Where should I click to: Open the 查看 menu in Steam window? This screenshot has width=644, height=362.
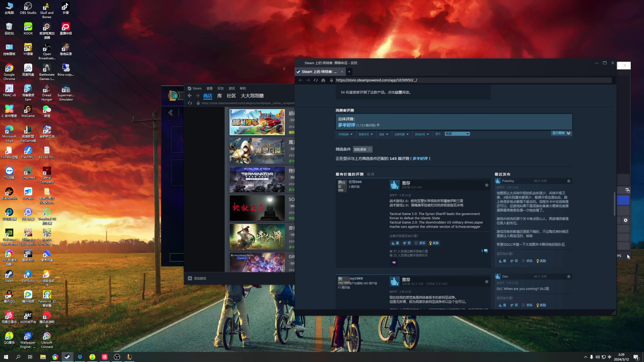[x=209, y=88]
